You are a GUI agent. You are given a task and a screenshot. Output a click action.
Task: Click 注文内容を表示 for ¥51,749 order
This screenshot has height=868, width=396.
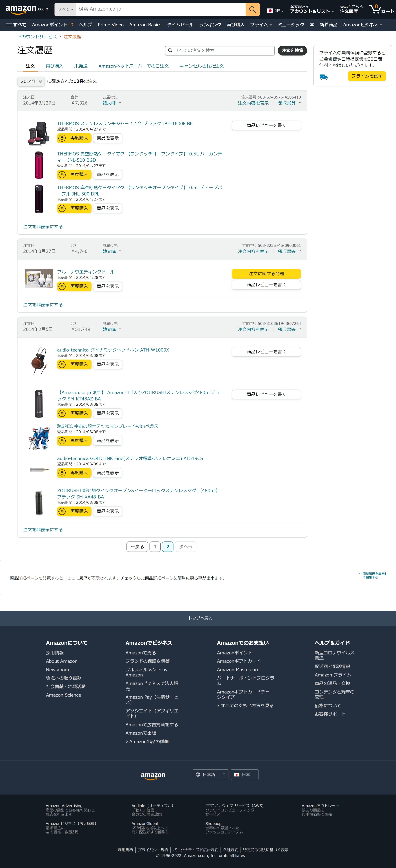click(x=253, y=329)
